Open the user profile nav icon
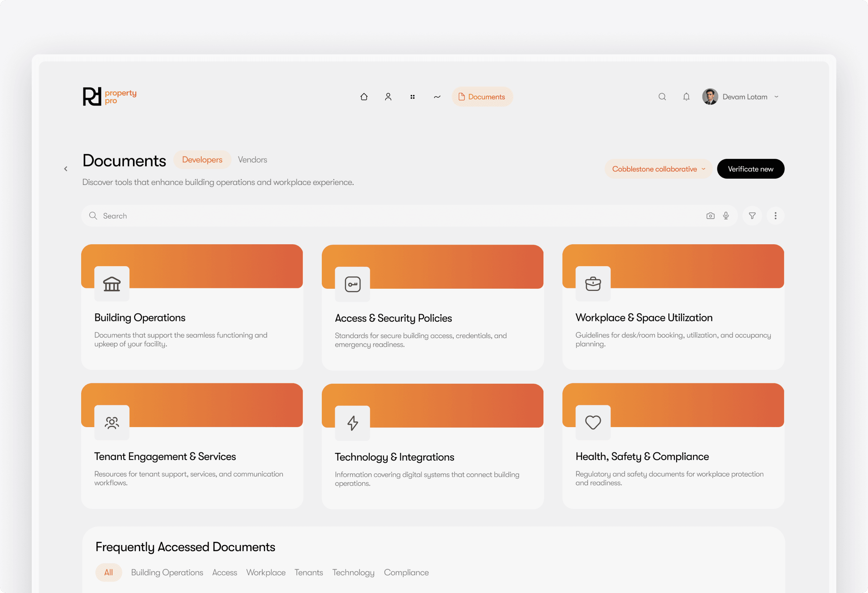Viewport: 868px width, 593px height. (388, 97)
